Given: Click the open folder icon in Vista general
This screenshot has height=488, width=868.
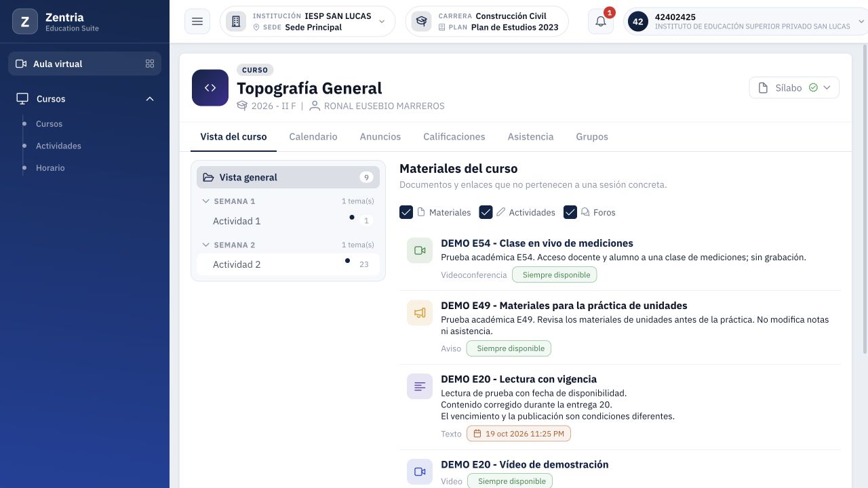Looking at the screenshot, I should pos(208,178).
